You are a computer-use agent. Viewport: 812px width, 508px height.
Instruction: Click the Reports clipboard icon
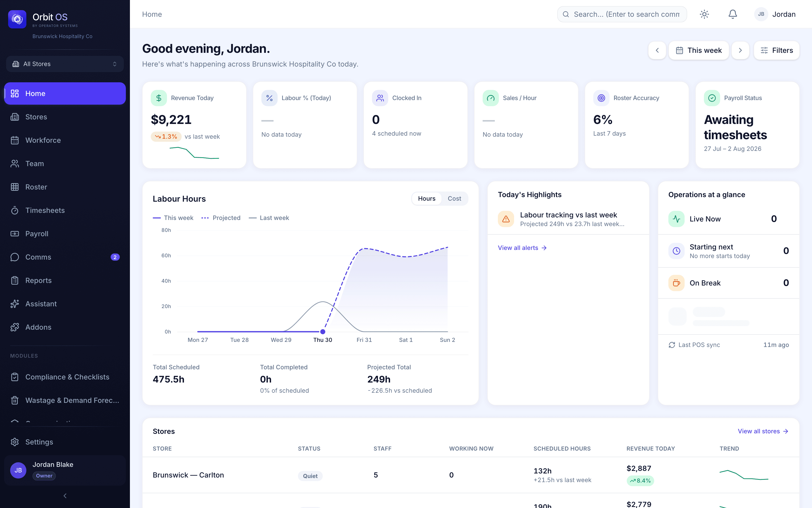pos(14,280)
